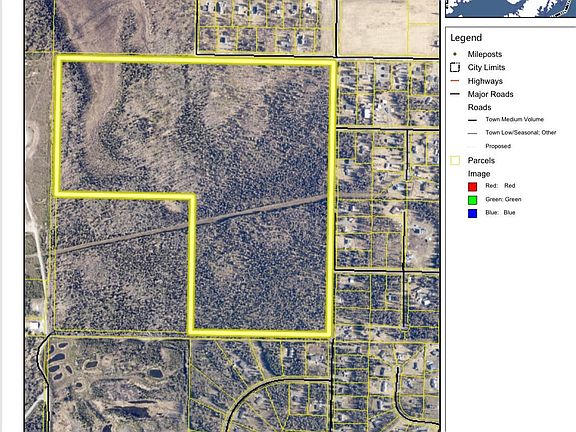Click the Red: Red band label
The height and width of the screenshot is (432, 576).
tap(500, 186)
